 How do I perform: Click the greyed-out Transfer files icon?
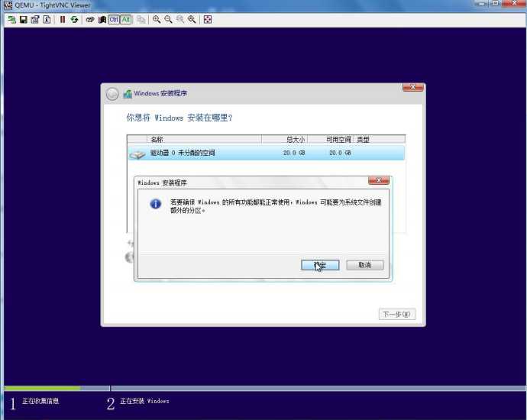141,20
